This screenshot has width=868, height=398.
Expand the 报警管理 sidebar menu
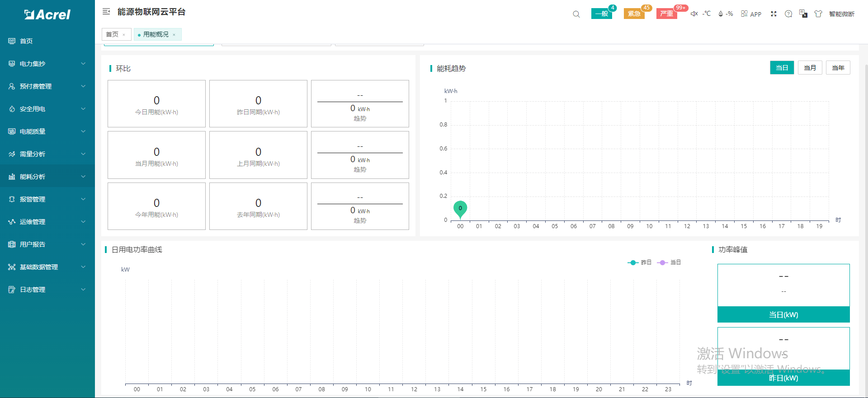[x=47, y=199]
